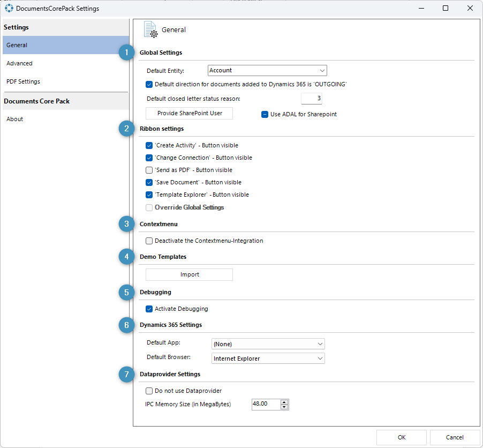
Task: Click the Global Settings section heading
Action: pyautogui.click(x=161, y=53)
